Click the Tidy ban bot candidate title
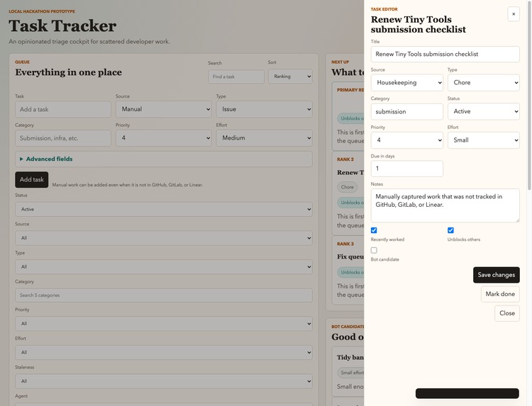Viewport: 532px width, 406px height. click(350, 357)
